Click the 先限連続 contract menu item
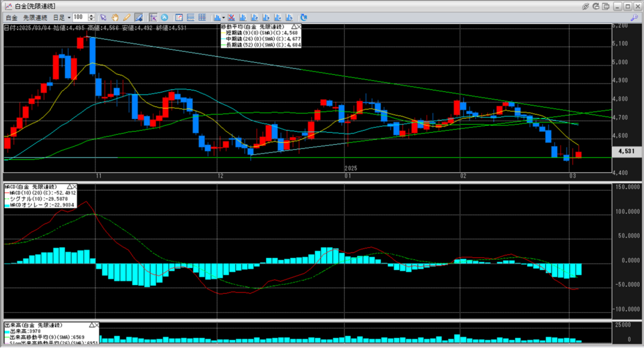 click(x=34, y=17)
